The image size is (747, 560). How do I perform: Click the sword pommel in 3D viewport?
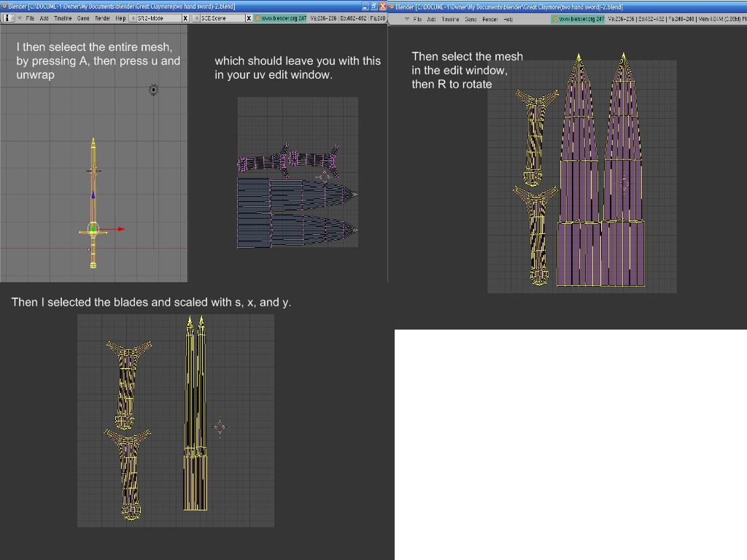point(93,265)
